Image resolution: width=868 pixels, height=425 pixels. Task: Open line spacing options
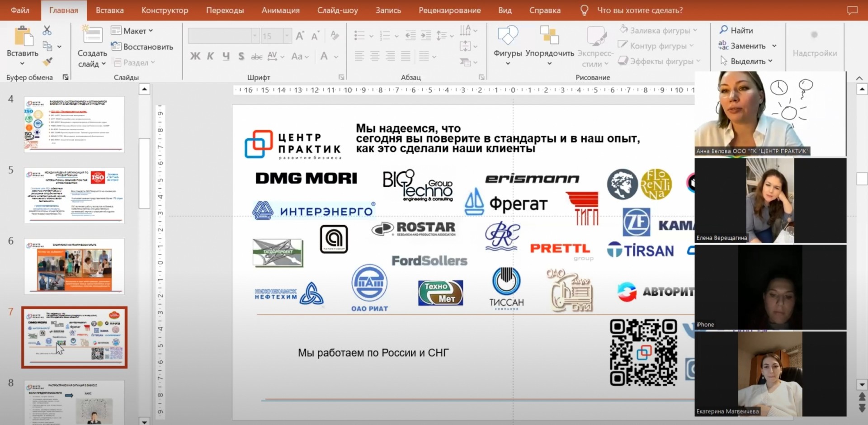pos(444,36)
